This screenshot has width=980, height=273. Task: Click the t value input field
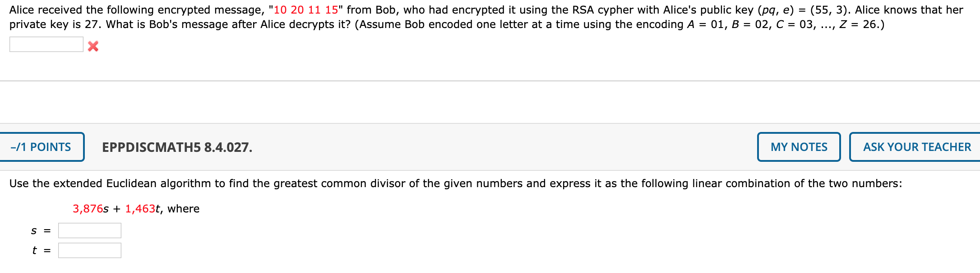(89, 249)
